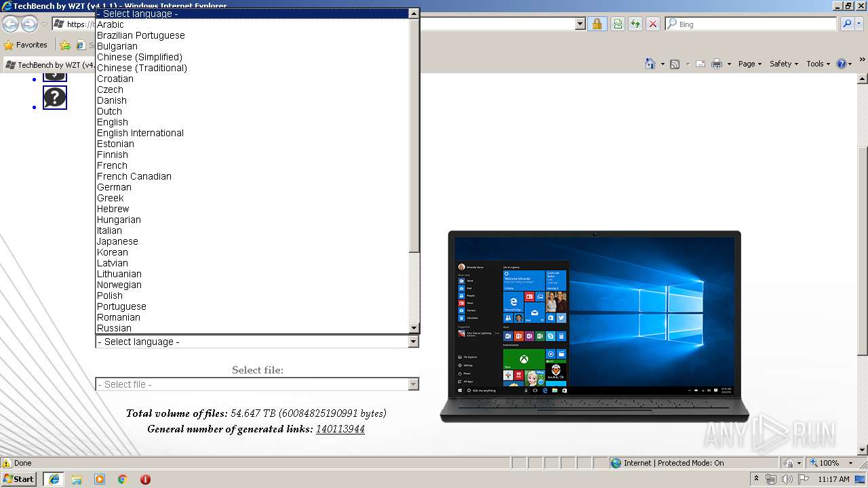Click the Print icon

coord(717,64)
